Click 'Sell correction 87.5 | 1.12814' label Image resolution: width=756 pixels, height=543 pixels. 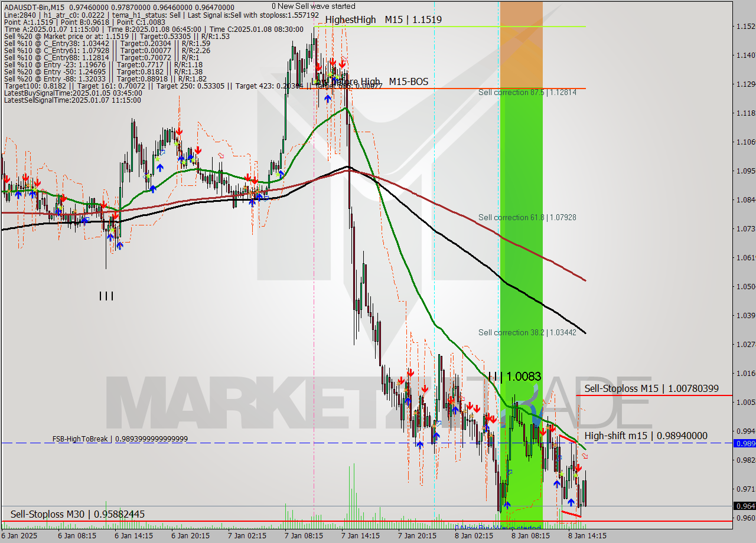527,92
